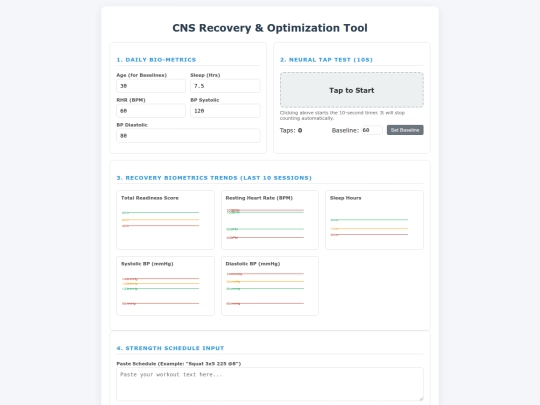Click the BP Systolic input field
The image size is (540, 405).
coord(225,111)
